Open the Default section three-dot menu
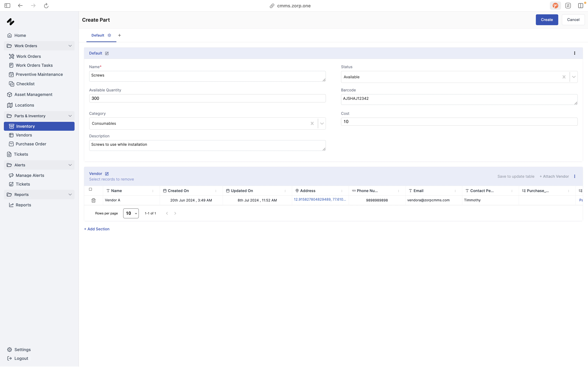 click(574, 53)
